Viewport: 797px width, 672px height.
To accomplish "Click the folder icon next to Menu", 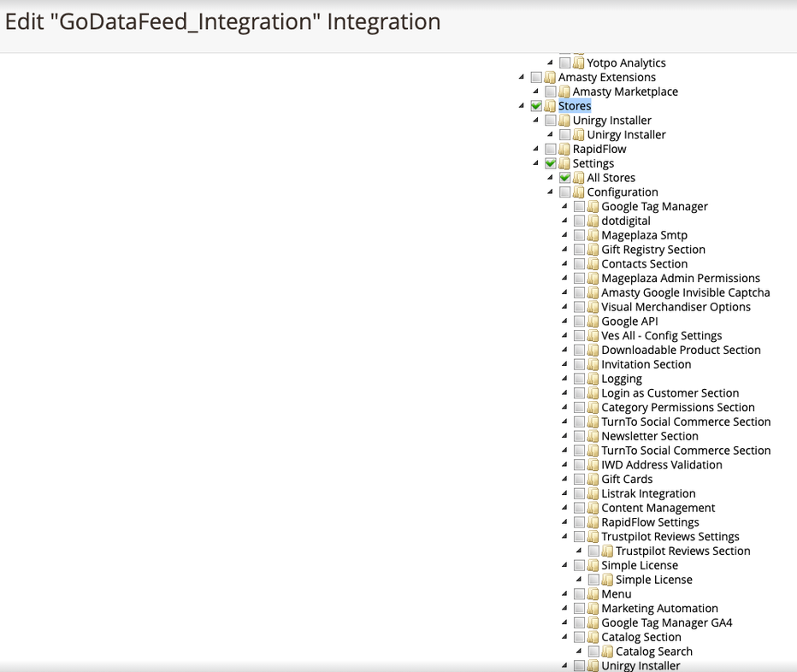I will [x=593, y=594].
